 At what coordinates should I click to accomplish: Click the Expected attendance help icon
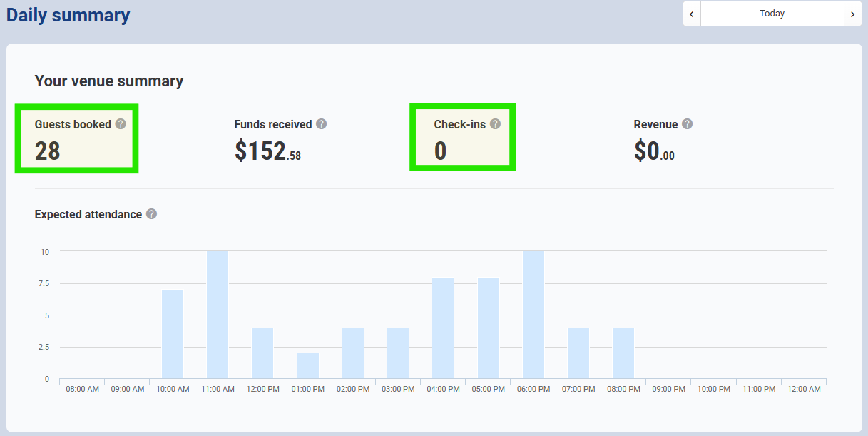(151, 214)
